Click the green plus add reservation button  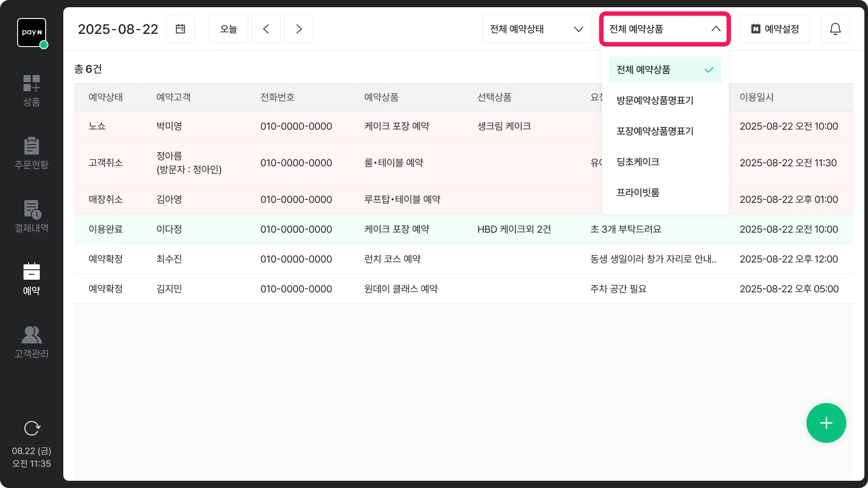pyautogui.click(x=826, y=423)
